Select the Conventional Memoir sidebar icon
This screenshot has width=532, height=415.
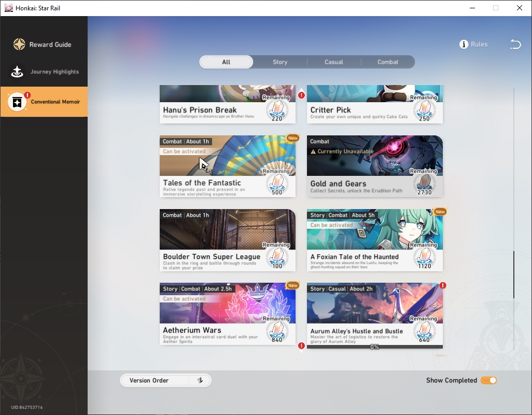[17, 102]
